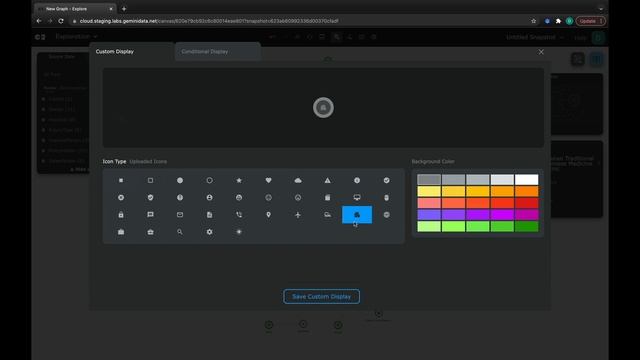Select the mail envelope icon
The height and width of the screenshot is (360, 640).
pos(180,215)
